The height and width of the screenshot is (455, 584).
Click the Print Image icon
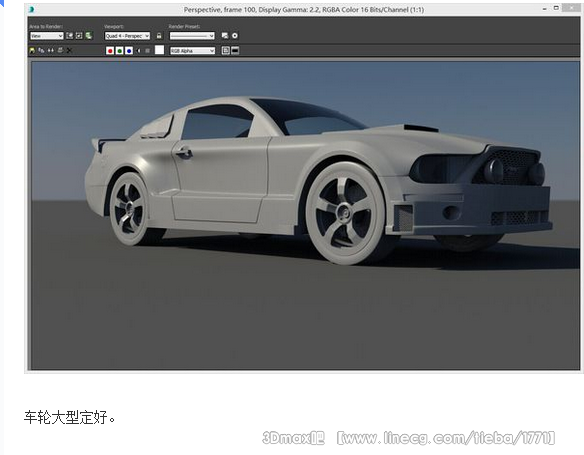[60, 50]
